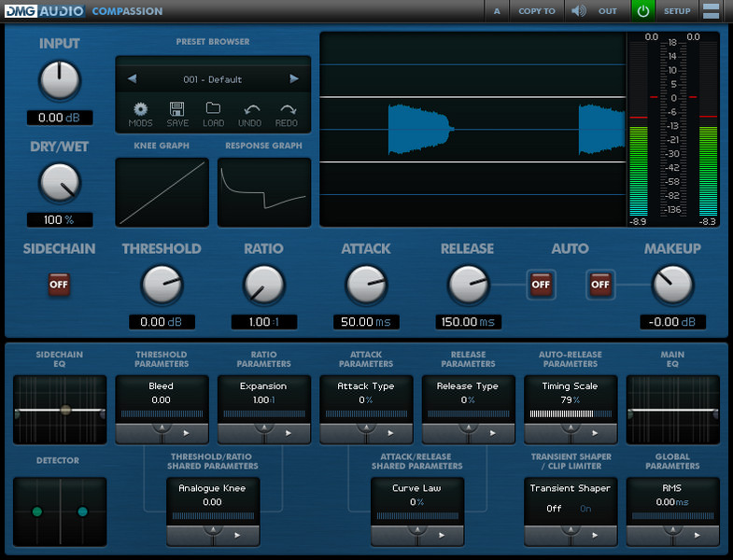Viewport: 733px width, 560px height.
Task: Click the Copy To button
Action: [537, 11]
